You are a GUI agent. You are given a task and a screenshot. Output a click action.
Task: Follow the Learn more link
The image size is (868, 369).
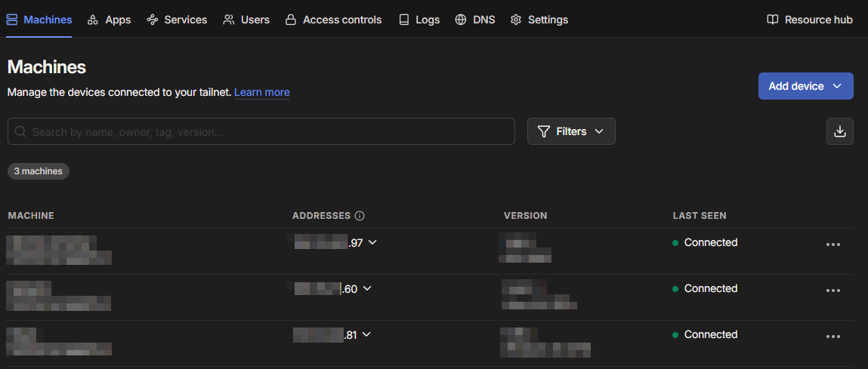261,92
